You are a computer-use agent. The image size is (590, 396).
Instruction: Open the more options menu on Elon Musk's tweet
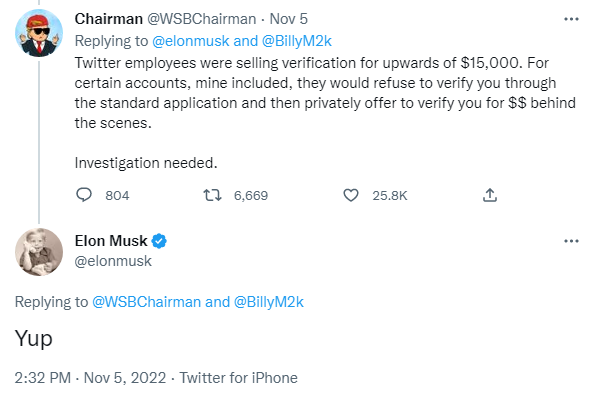571,241
